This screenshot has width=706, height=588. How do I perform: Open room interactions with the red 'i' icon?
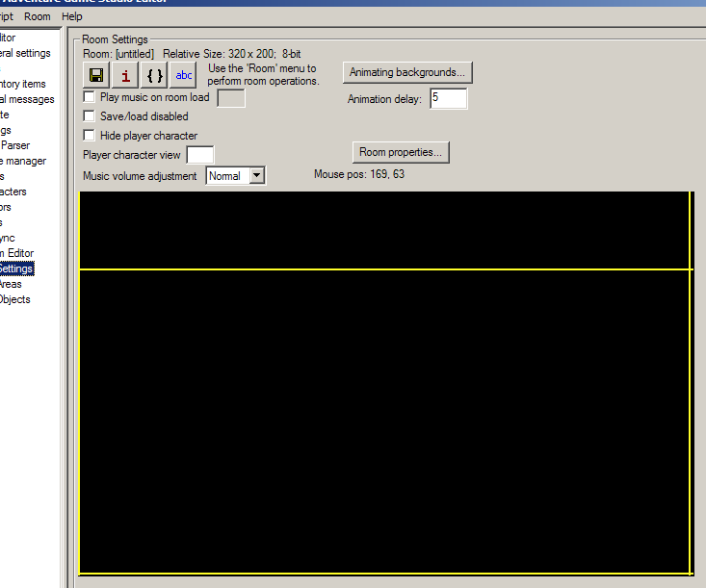click(125, 75)
